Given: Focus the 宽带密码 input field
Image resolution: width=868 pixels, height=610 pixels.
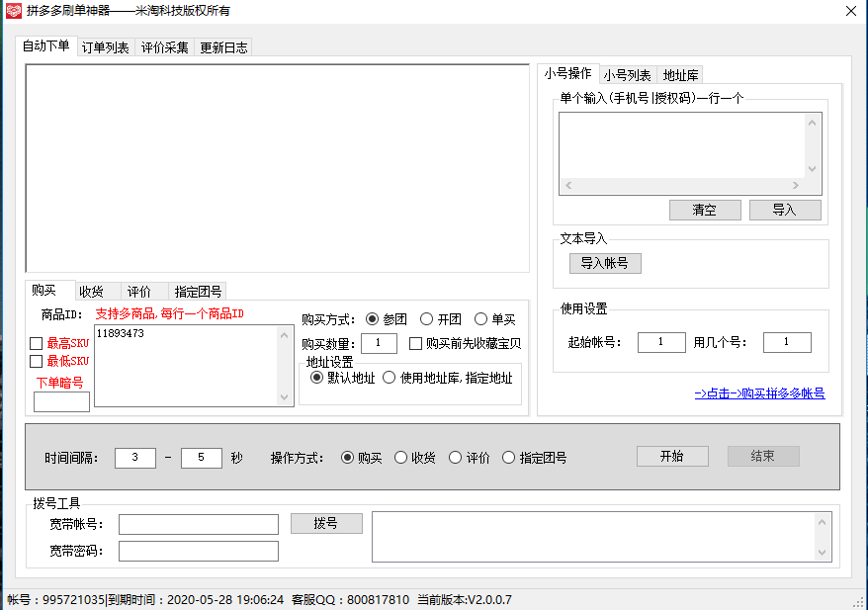Looking at the screenshot, I should tap(198, 551).
